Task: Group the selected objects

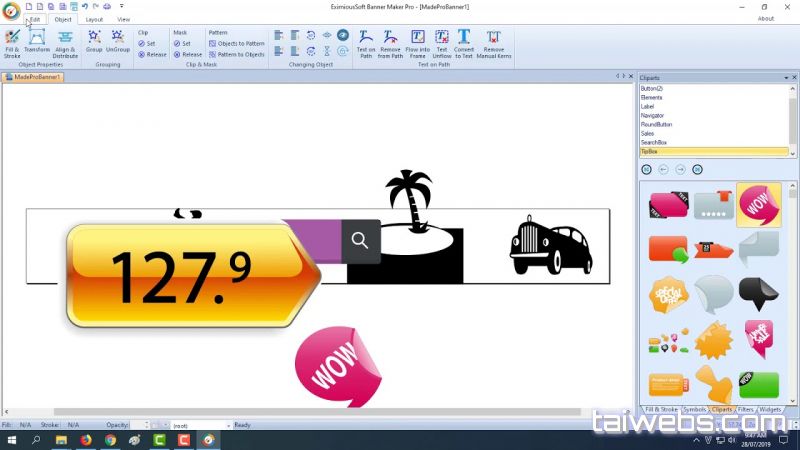Action: (94, 40)
